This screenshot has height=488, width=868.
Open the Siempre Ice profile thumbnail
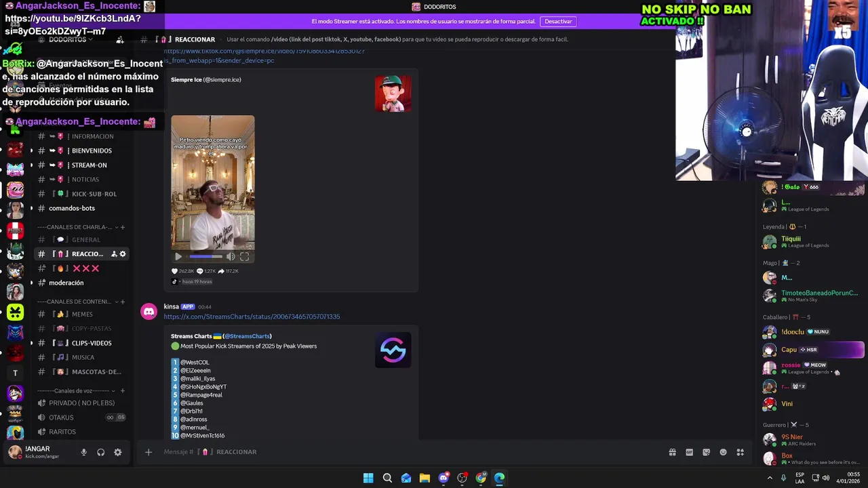(x=393, y=94)
